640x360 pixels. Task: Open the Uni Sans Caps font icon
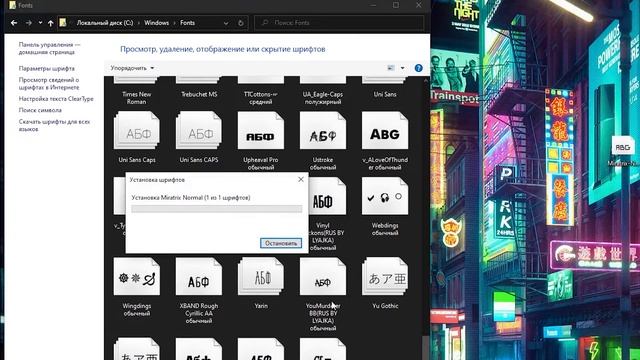[137, 131]
